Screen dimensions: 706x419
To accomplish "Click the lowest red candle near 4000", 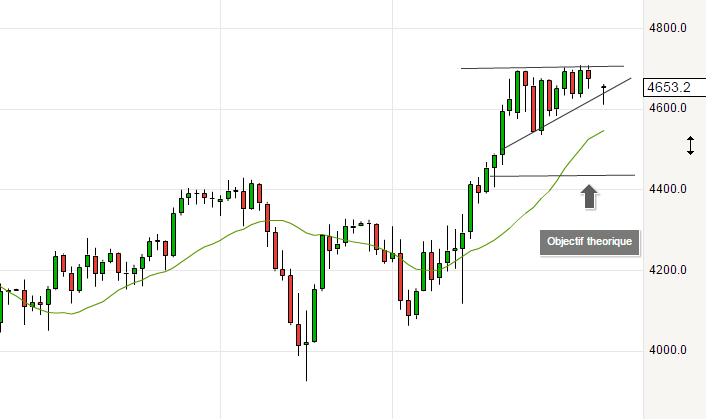I will [x=299, y=334].
